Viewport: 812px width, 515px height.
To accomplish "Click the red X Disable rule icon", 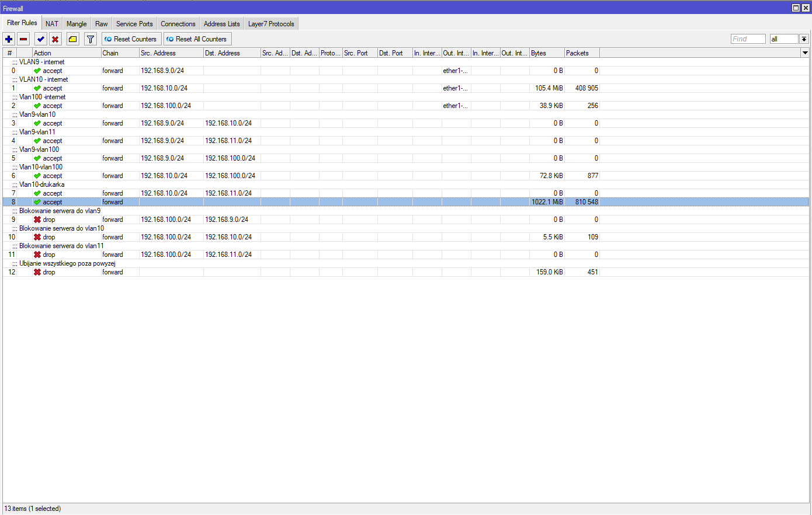I will coord(55,39).
